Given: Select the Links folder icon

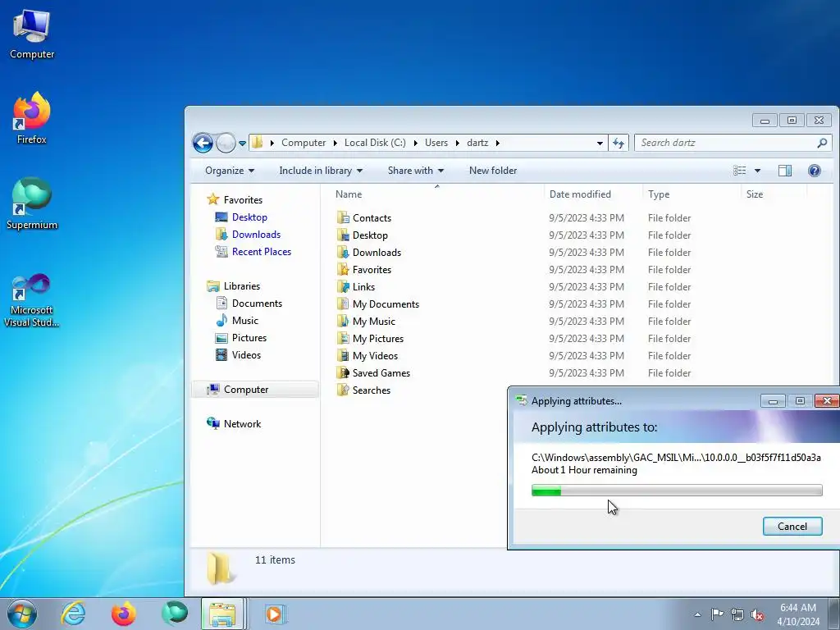Looking at the screenshot, I should coord(343,286).
